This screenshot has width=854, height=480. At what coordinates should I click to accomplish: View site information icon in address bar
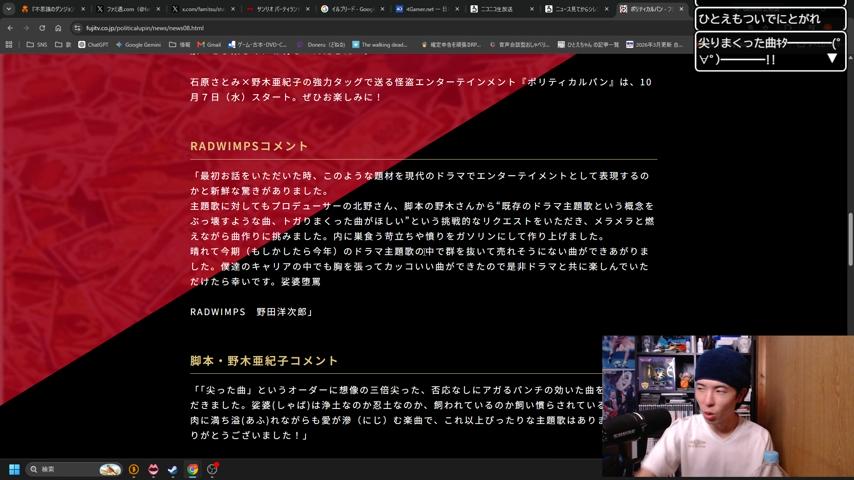(77, 28)
